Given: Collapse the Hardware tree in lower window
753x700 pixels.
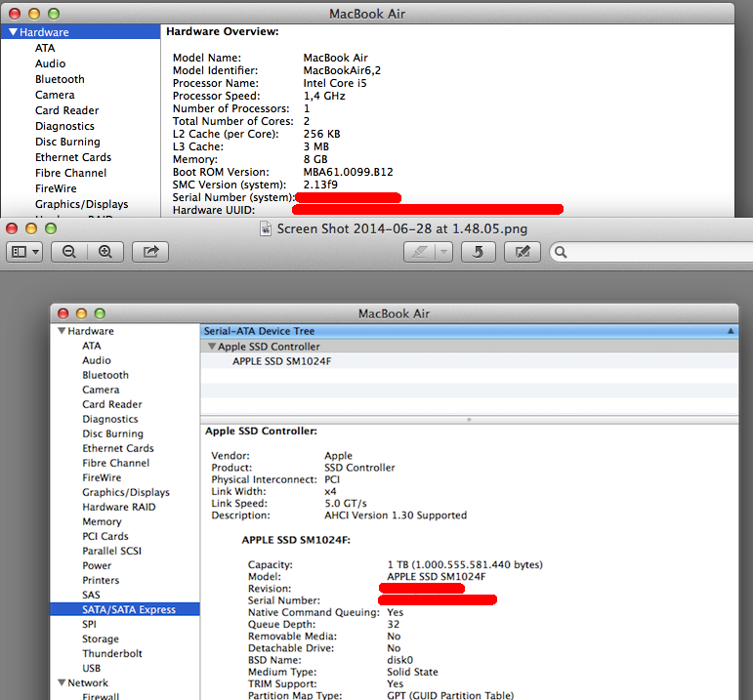Looking at the screenshot, I should click(62, 331).
